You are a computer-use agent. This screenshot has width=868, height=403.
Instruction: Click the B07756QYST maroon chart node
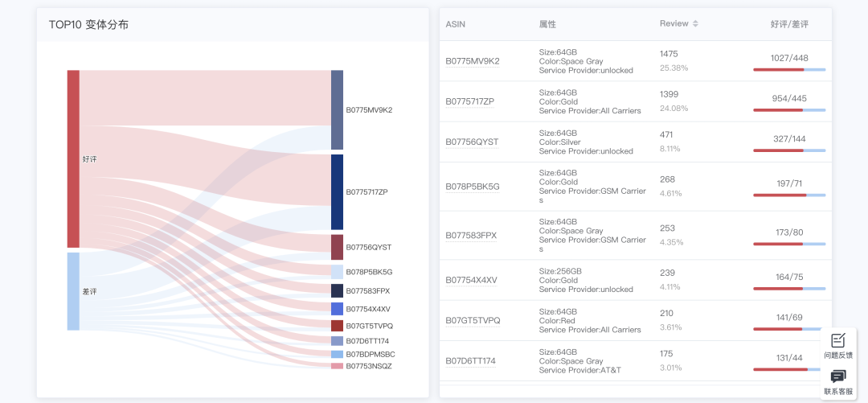(x=337, y=247)
